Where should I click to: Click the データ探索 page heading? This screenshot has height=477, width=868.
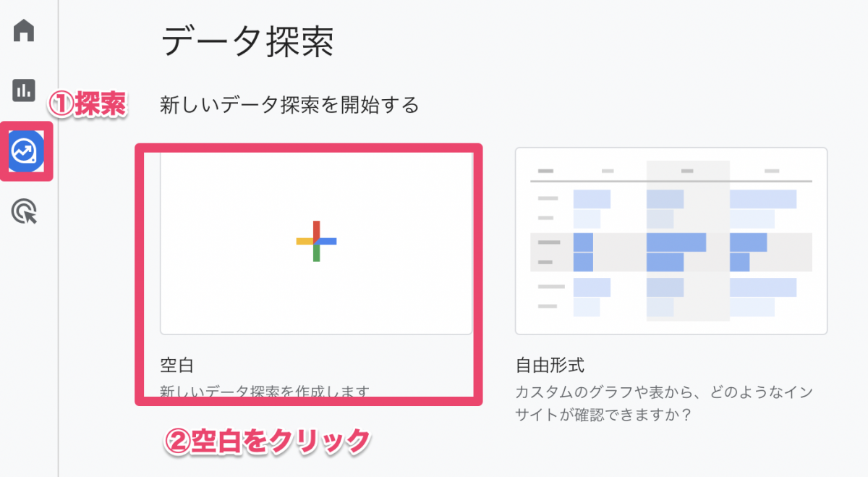pos(247,42)
